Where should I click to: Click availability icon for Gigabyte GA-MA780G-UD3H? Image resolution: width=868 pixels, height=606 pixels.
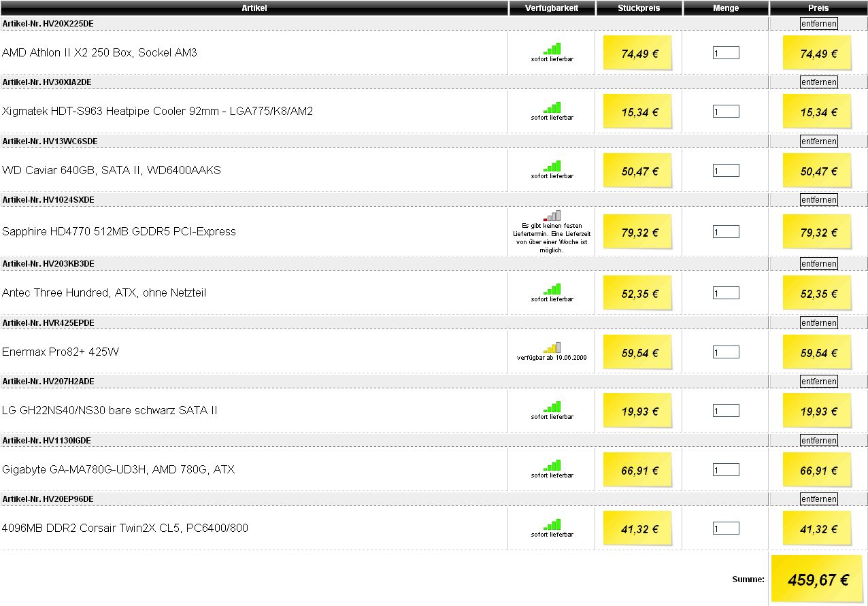click(x=552, y=466)
